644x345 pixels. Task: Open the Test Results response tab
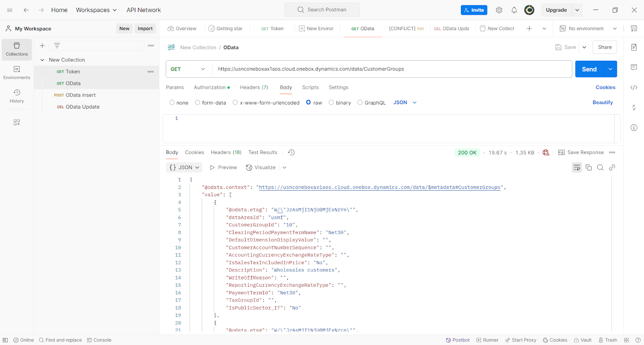(263, 152)
